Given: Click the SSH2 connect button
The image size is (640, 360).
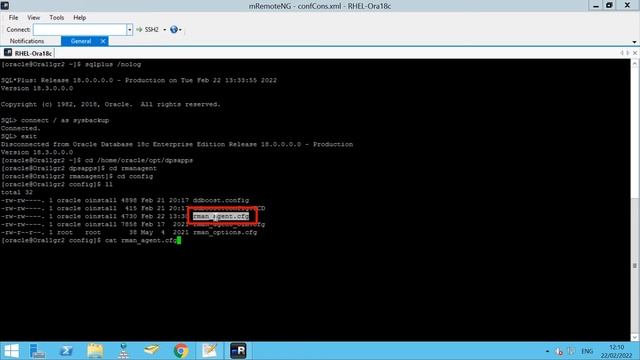Looking at the screenshot, I should point(147,29).
